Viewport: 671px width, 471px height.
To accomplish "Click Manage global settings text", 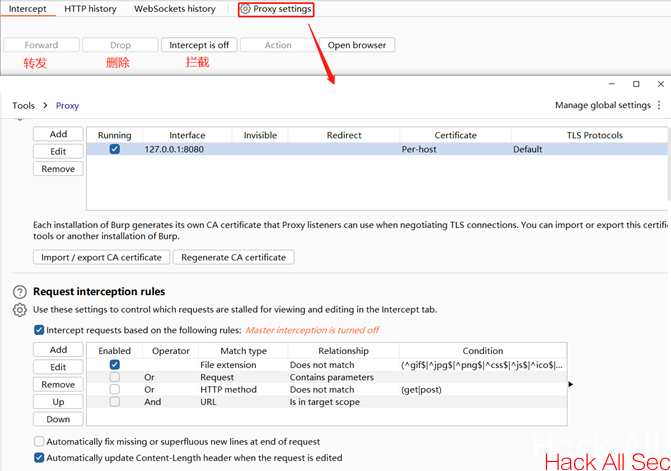I will [603, 105].
